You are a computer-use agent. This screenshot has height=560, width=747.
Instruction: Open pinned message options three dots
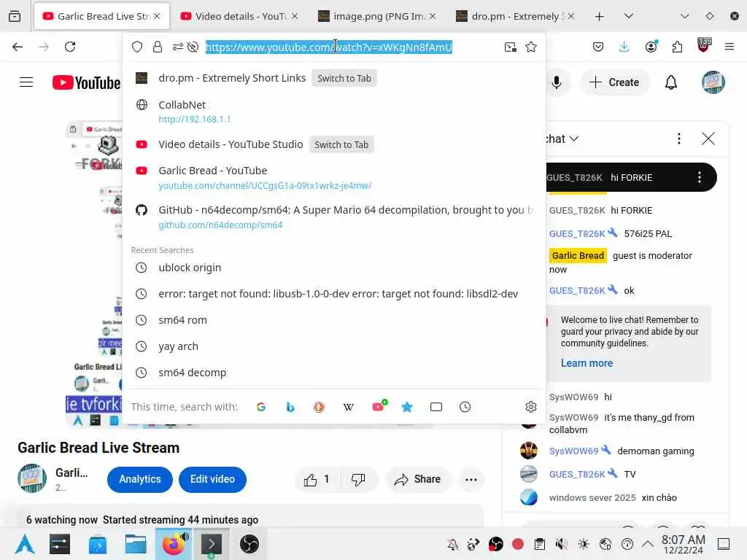coord(700,178)
